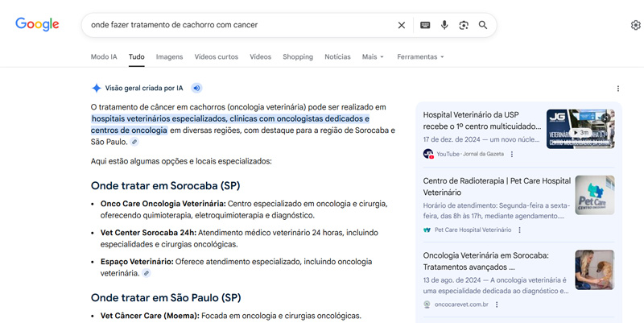Play the AI overview audio speaker icon
644x323 pixels.
[196, 88]
